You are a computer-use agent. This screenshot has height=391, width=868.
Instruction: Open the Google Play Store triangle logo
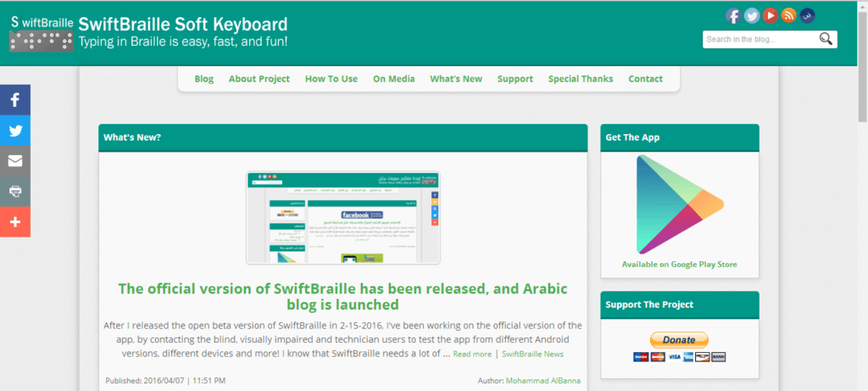point(680,204)
